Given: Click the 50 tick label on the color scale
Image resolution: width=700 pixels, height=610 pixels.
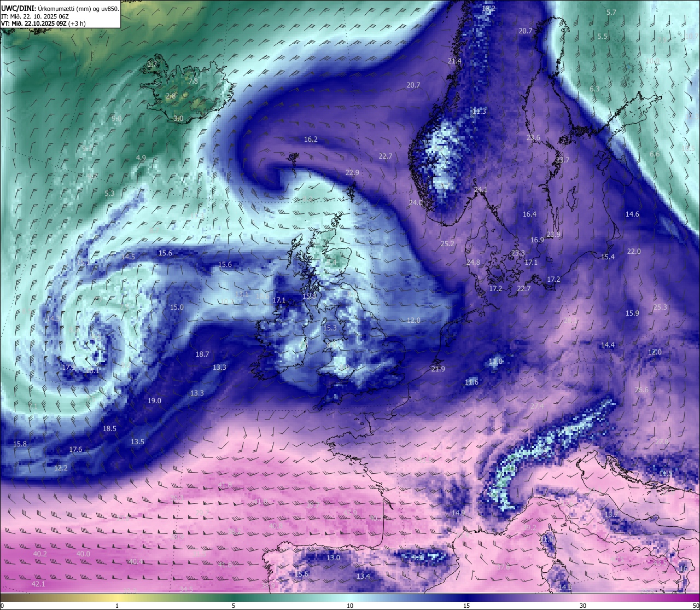Looking at the screenshot, I should (x=696, y=606).
